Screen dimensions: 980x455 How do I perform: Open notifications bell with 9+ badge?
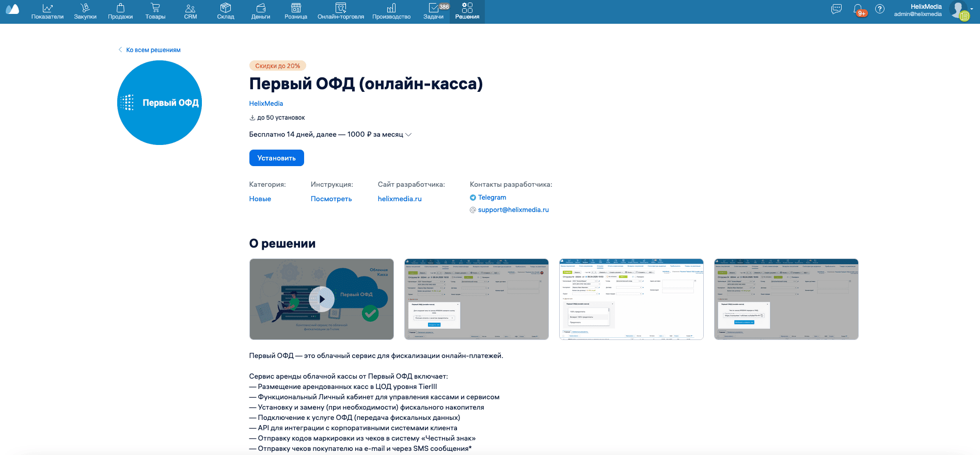click(x=859, y=10)
